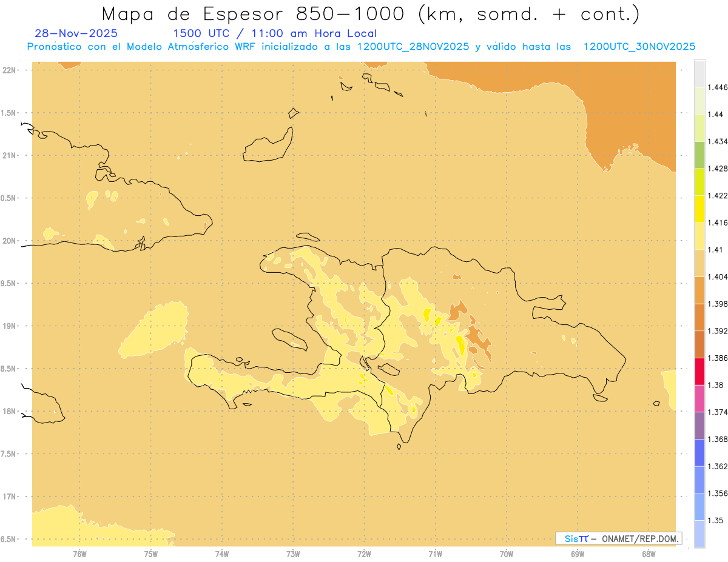Click the legend value '1.44'
This screenshot has height=562, width=728.
[x=716, y=114]
